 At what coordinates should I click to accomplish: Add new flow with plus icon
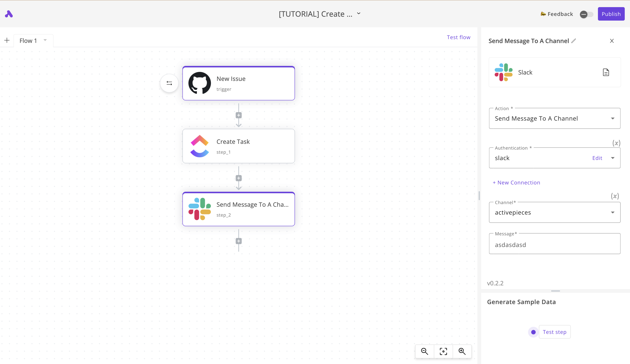click(7, 40)
